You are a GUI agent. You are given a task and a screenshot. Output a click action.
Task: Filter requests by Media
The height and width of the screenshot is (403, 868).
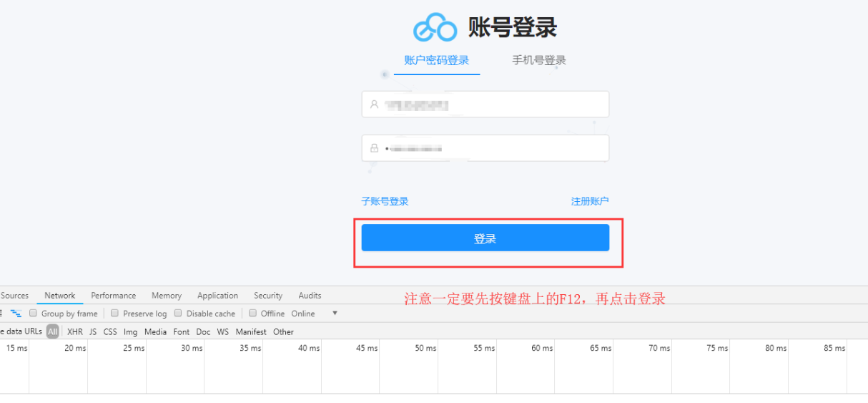(x=155, y=331)
